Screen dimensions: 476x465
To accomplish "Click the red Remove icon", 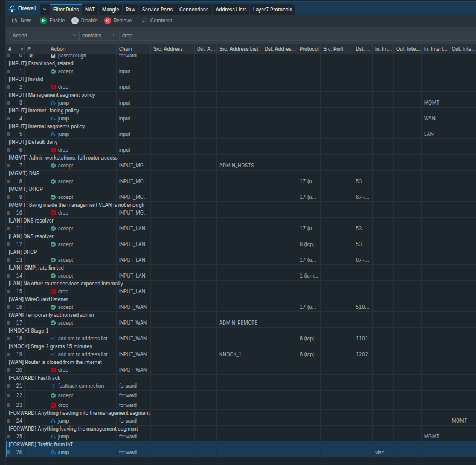I will point(108,21).
